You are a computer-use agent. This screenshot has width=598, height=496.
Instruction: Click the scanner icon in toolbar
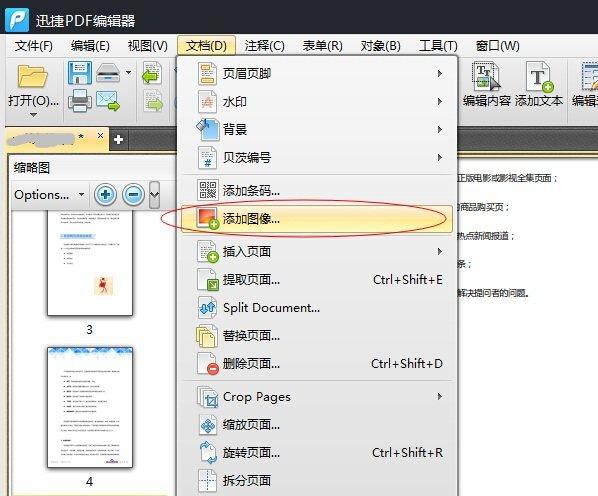108,72
